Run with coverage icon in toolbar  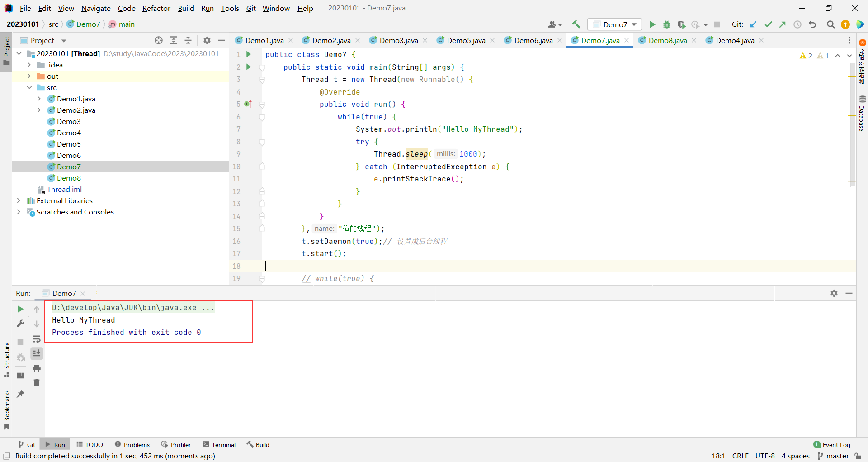point(681,24)
